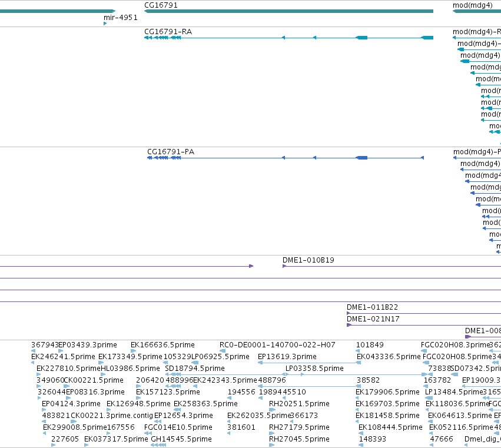Click EST EP04124.3prime
Image resolution: width=501 pixels, height=448 pixels.
[x=71, y=404]
